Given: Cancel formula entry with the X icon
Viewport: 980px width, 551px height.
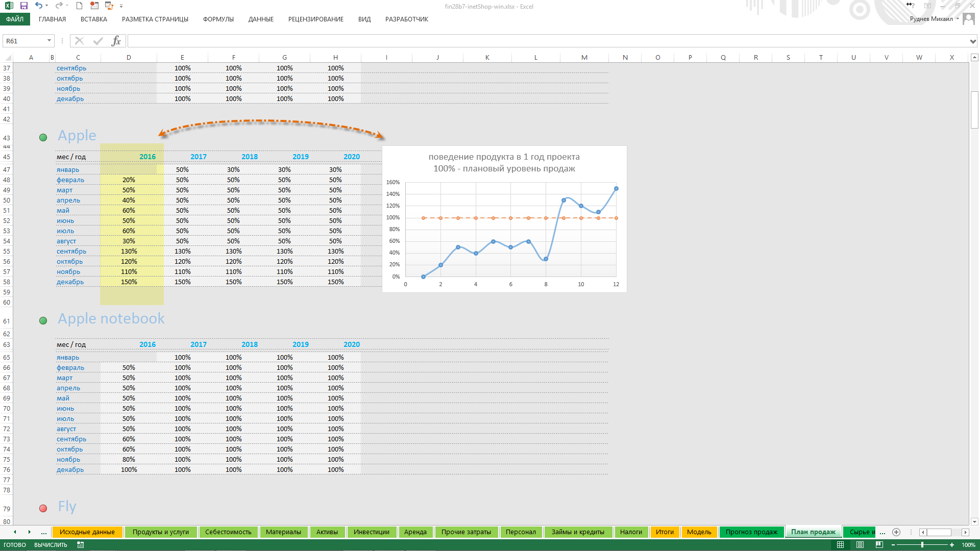Looking at the screenshot, I should coord(79,41).
